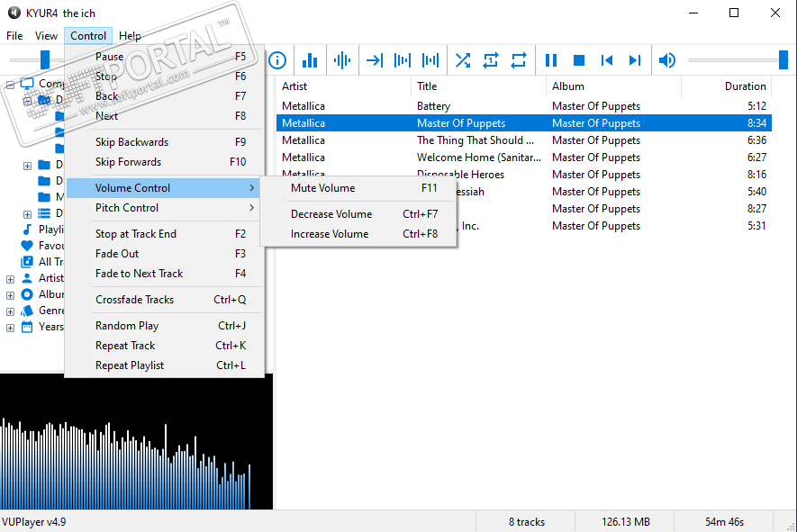Open the File menu

pyautogui.click(x=14, y=36)
